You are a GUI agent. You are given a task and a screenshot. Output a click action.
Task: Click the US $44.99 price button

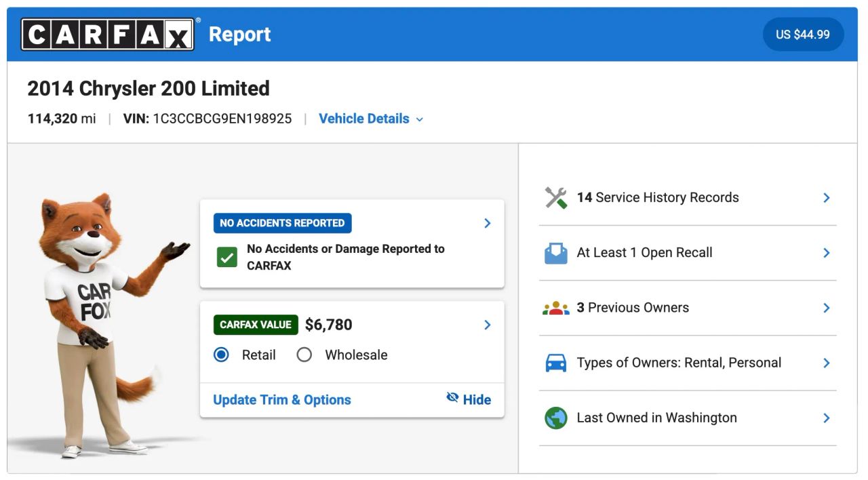click(803, 35)
